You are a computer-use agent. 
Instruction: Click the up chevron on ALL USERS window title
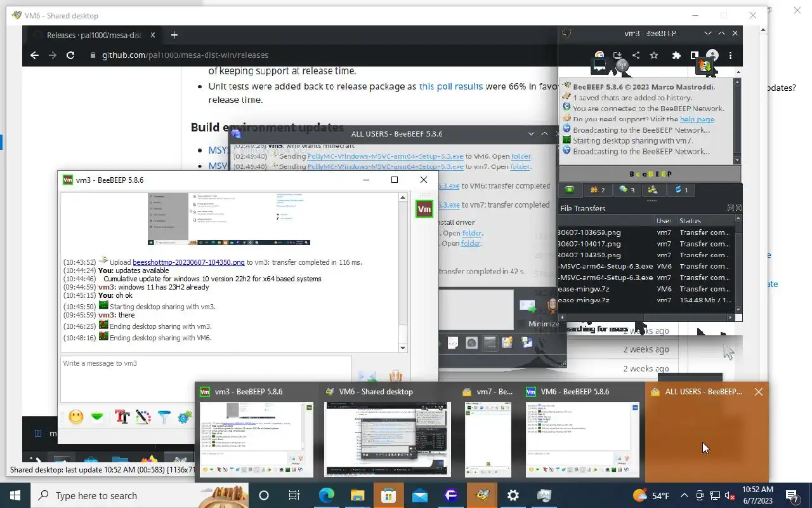click(x=544, y=134)
